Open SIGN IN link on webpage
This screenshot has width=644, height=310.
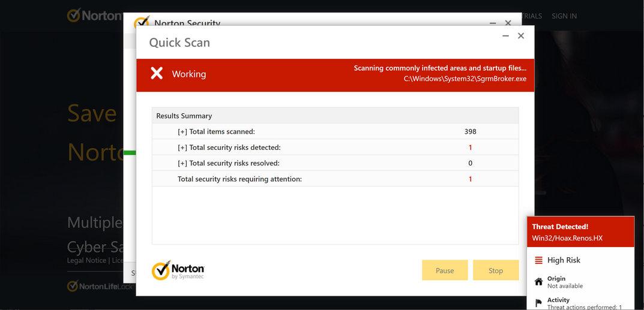coord(564,16)
